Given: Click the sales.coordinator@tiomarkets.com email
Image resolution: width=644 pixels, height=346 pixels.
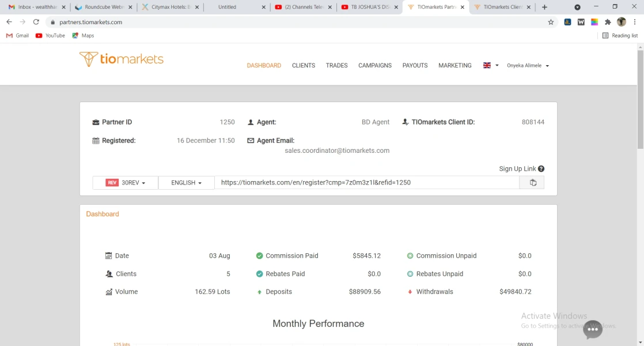Looking at the screenshot, I should tap(337, 151).
